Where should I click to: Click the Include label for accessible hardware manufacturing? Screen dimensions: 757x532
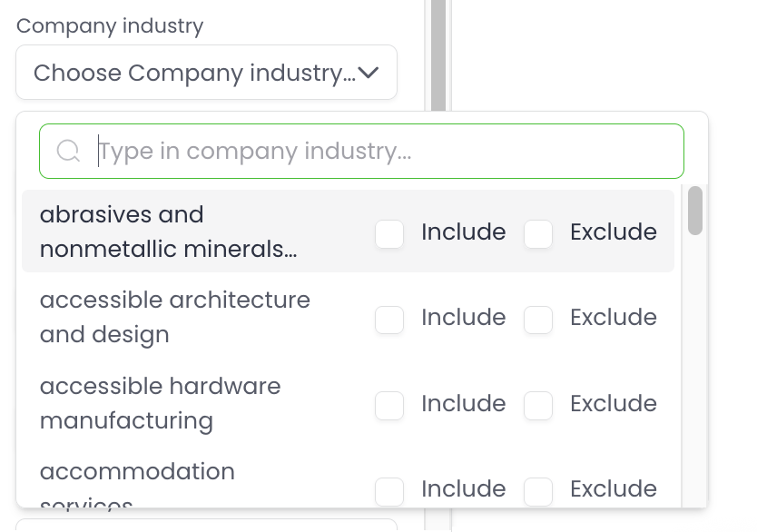point(463,403)
